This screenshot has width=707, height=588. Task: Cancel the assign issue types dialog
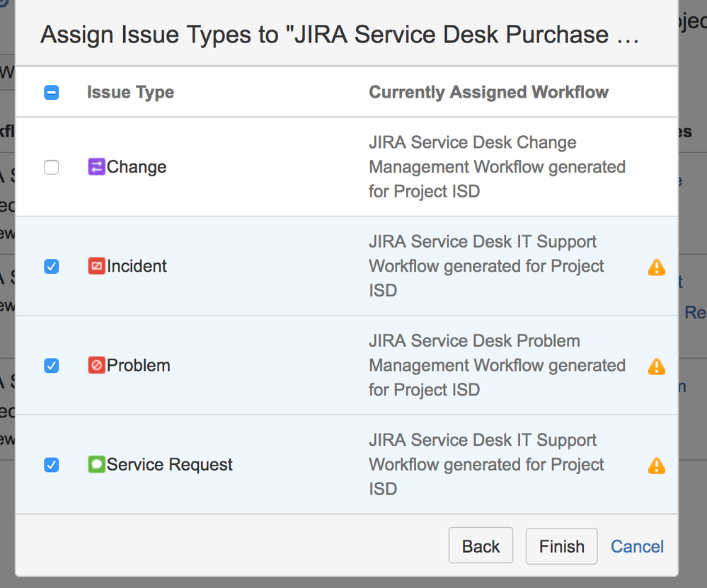point(637,546)
